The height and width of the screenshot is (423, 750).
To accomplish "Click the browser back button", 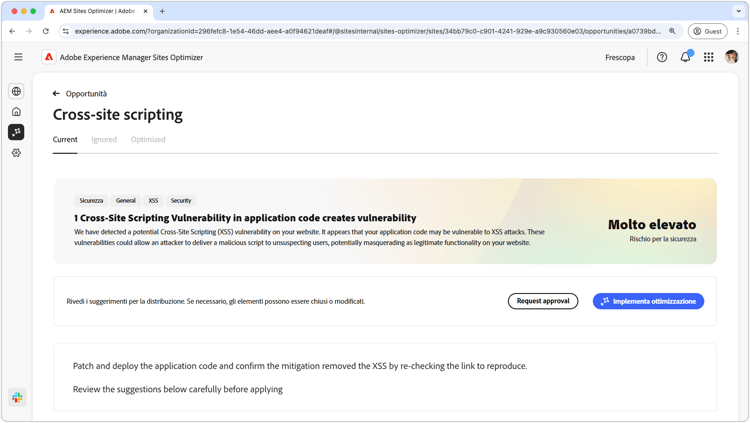I will [x=12, y=31].
